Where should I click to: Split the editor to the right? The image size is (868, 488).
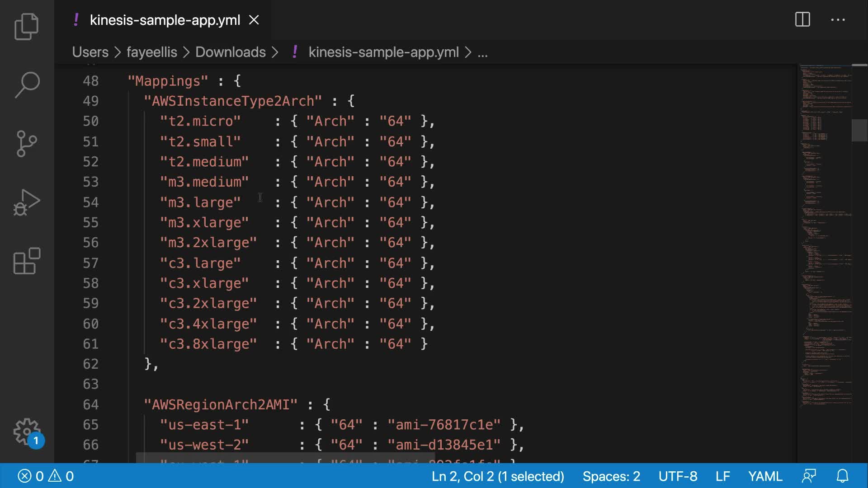(802, 19)
